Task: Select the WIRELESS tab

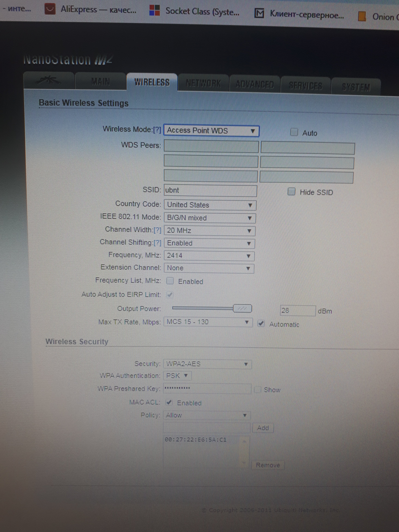Action: coord(152,82)
